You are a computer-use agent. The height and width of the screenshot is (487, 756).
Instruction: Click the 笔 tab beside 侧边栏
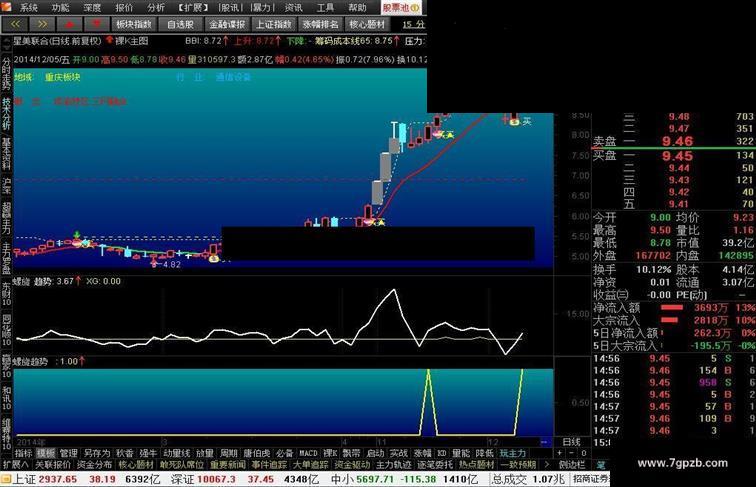pos(600,465)
